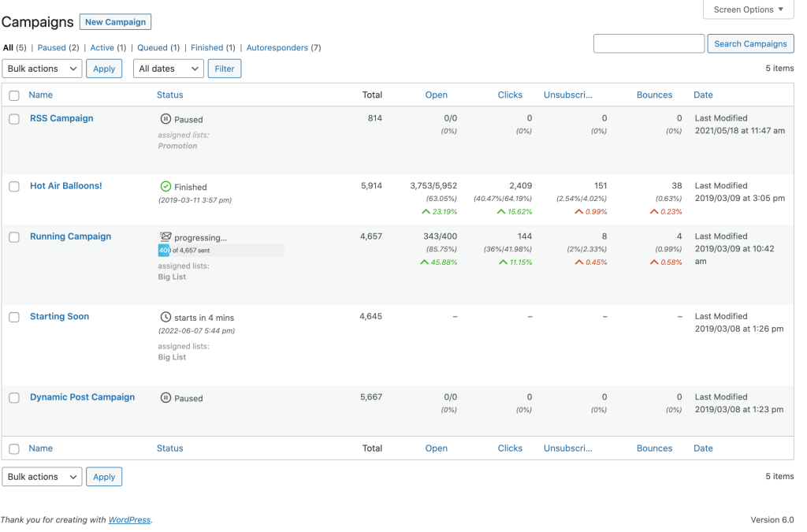
Task: Tick the RSS Campaign checkbox
Action: 14,119
